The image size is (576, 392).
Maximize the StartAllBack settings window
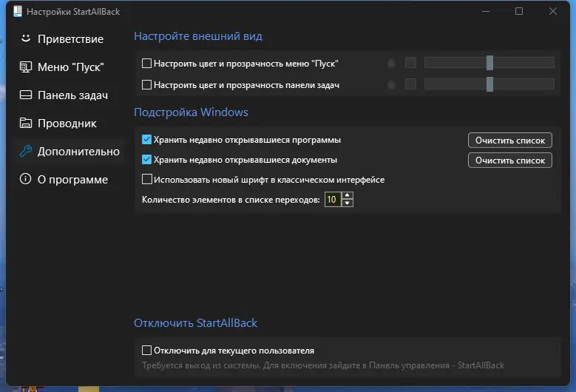click(x=519, y=11)
